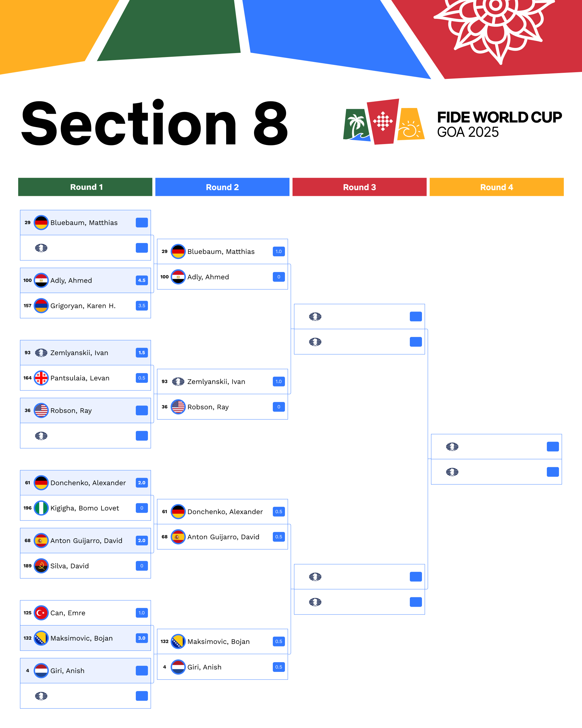This screenshot has height=728, width=582.
Task: Select the Turkish flag beside Can, Emre
Action: [x=41, y=612]
